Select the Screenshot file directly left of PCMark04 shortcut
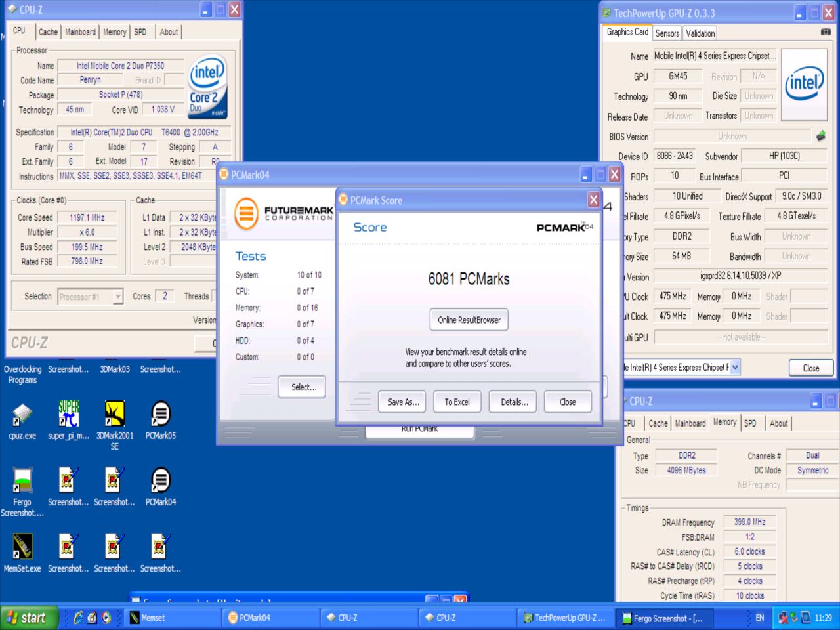The height and width of the screenshot is (630, 840). [x=114, y=487]
